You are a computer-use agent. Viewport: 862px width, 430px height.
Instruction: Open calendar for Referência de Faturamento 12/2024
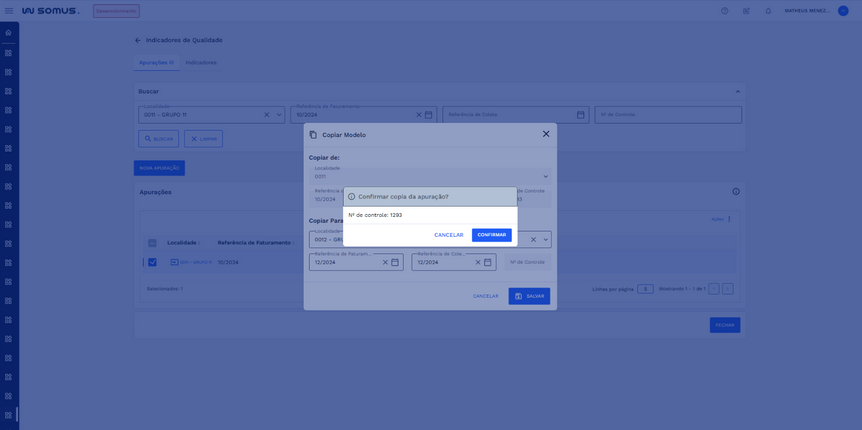[x=395, y=263]
